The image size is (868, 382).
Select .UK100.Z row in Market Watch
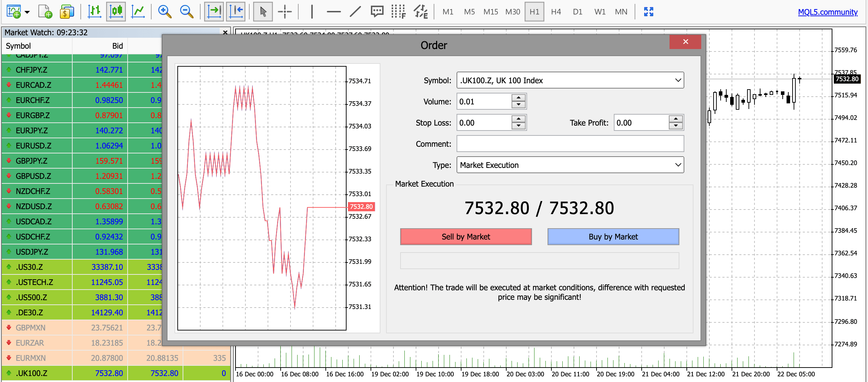(x=116, y=373)
